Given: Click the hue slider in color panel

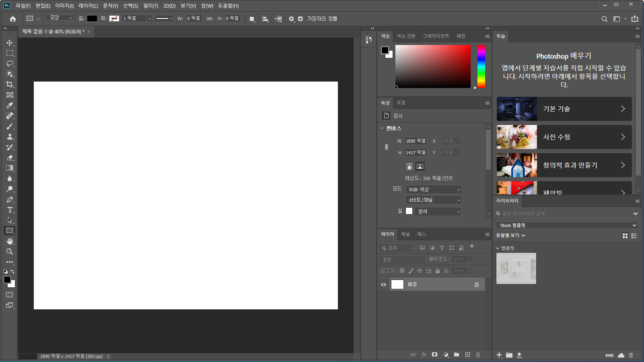Looking at the screenshot, I should click(x=481, y=66).
